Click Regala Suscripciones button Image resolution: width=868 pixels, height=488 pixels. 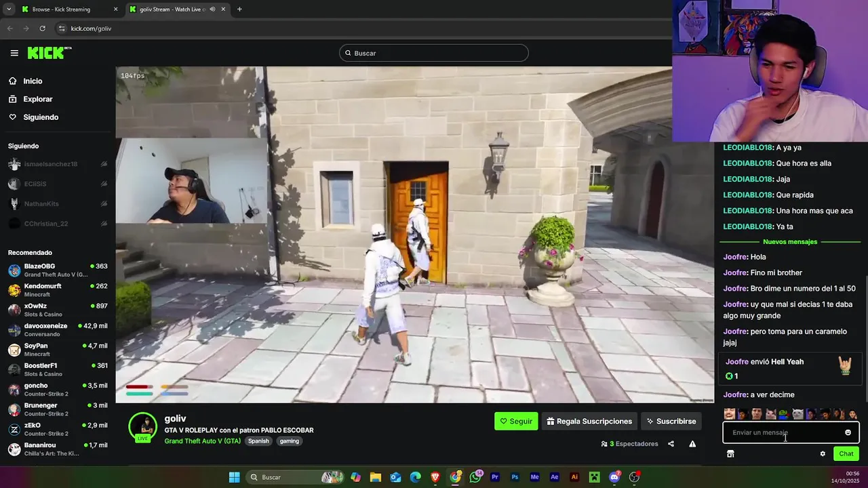[x=589, y=421]
